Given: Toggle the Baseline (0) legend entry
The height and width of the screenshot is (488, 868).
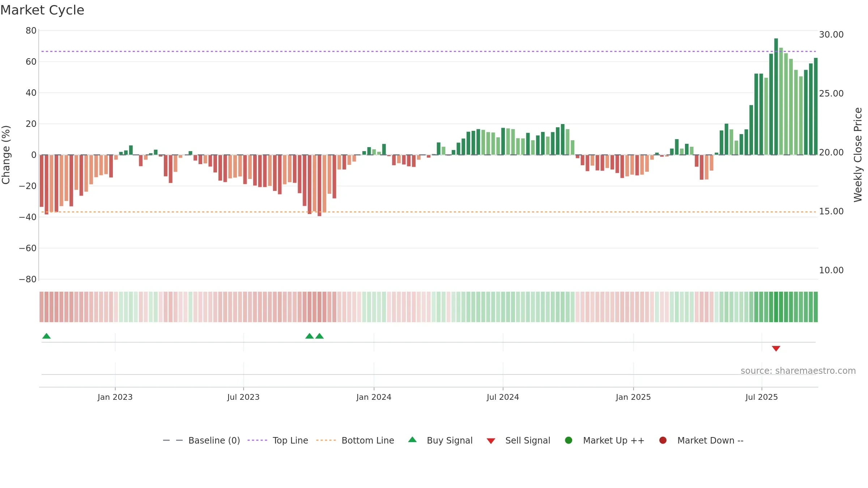Looking at the screenshot, I should pos(201,440).
